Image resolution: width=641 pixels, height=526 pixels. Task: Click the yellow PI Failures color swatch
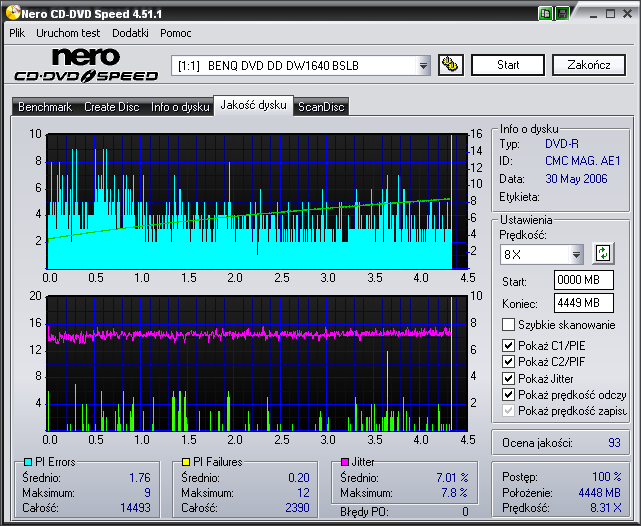186,462
